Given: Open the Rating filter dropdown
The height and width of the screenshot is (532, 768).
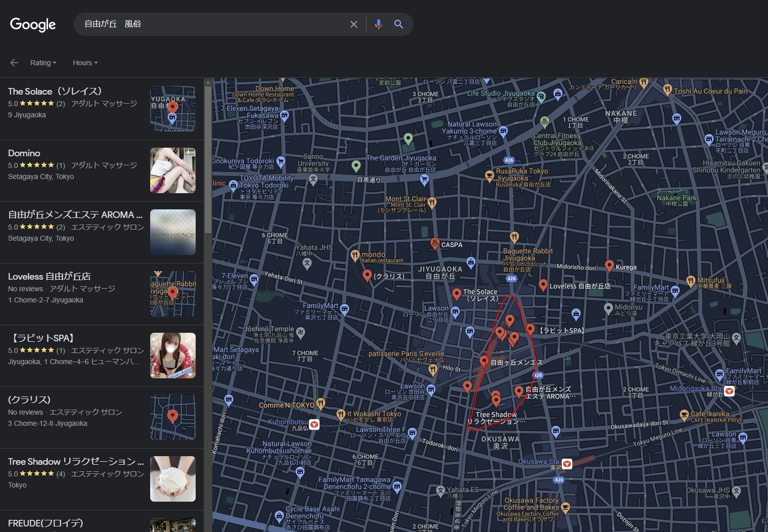Looking at the screenshot, I should pos(43,63).
